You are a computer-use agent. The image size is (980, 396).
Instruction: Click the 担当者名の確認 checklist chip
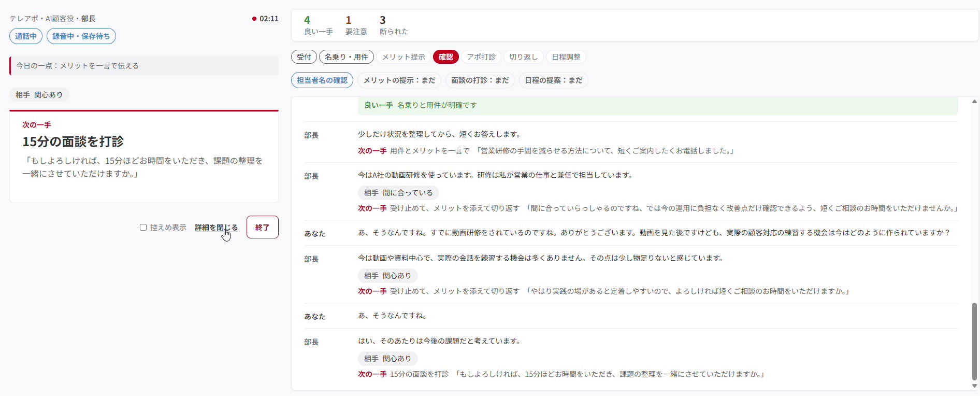pos(322,80)
